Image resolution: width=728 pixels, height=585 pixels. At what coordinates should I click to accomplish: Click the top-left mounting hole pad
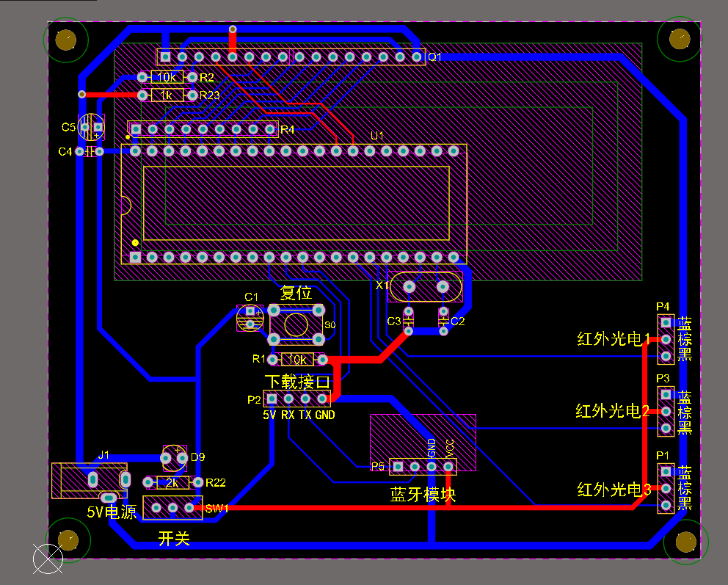pyautogui.click(x=65, y=40)
